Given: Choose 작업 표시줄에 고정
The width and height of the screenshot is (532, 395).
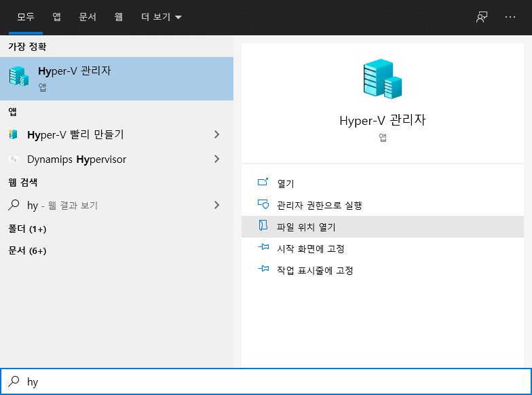Looking at the screenshot, I should tap(383, 270).
